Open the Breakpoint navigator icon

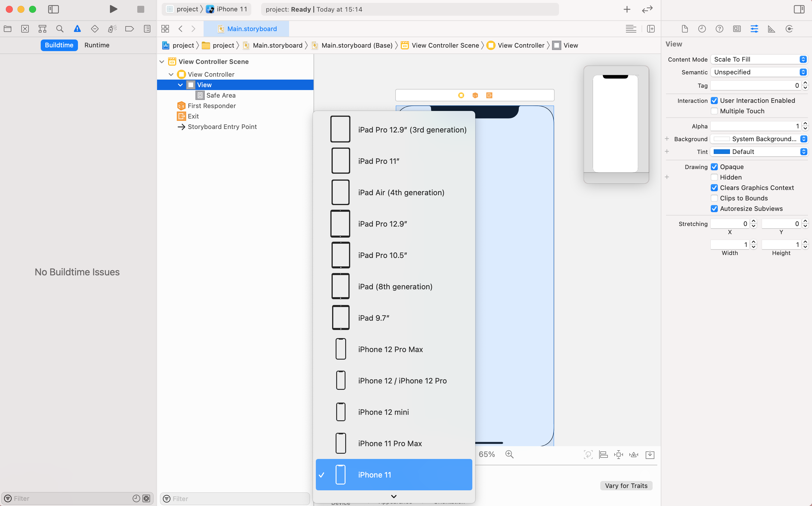pos(129,29)
